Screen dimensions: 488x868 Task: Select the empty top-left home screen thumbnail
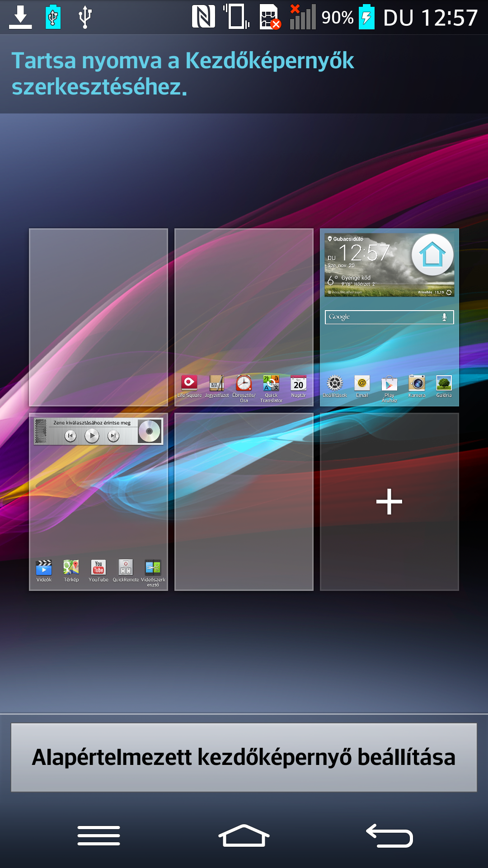pos(99,317)
